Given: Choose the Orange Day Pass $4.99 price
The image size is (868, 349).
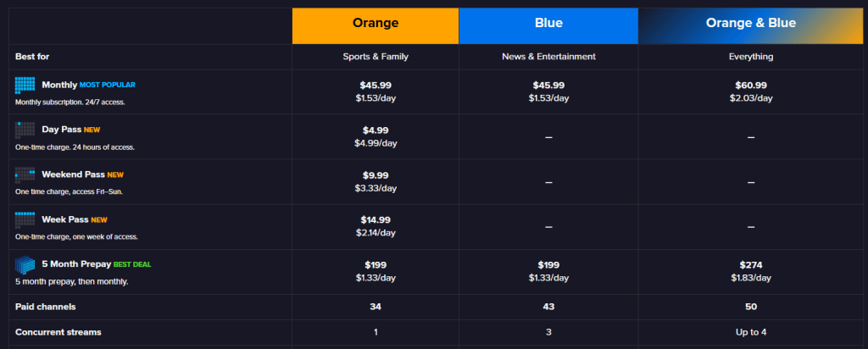Looking at the screenshot, I should point(376,130).
